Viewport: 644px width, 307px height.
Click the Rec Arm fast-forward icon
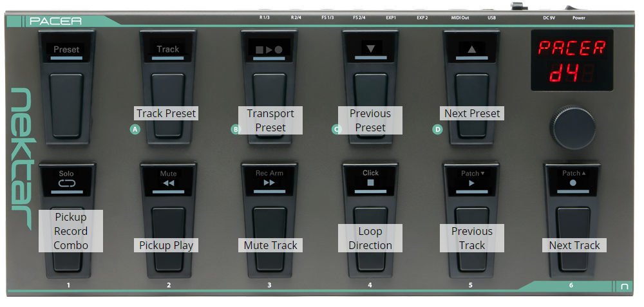point(269,183)
